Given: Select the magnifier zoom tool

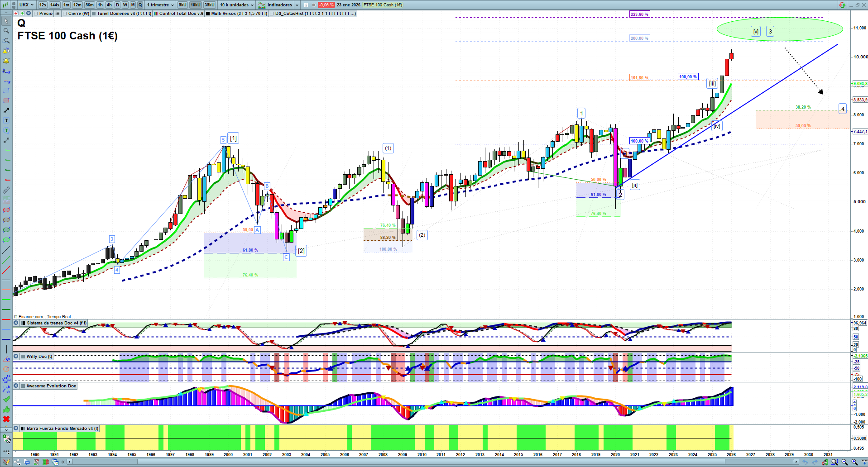Looking at the screenshot, I should (6, 31).
